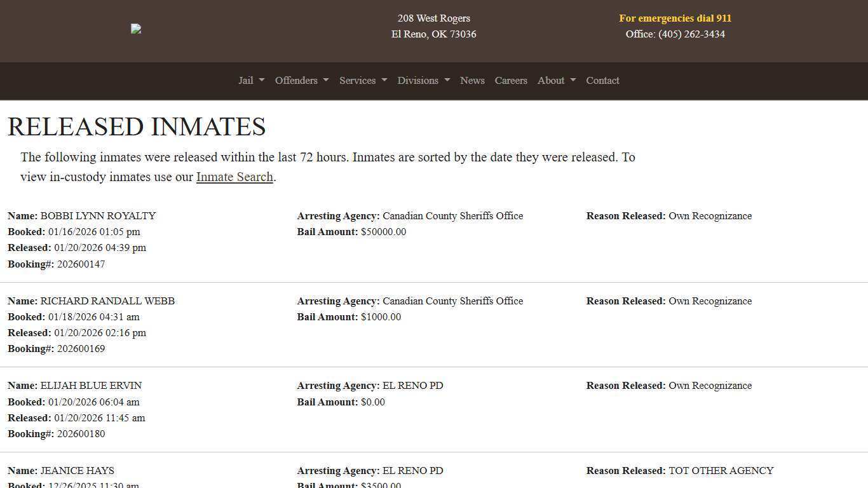
Task: Click booking number 202600147
Action: click(x=81, y=264)
